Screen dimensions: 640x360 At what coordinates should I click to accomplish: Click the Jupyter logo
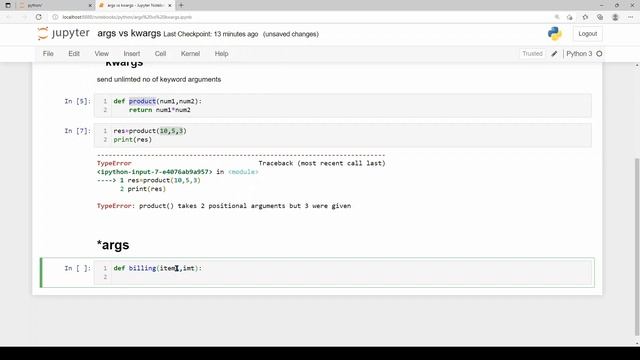(x=63, y=33)
